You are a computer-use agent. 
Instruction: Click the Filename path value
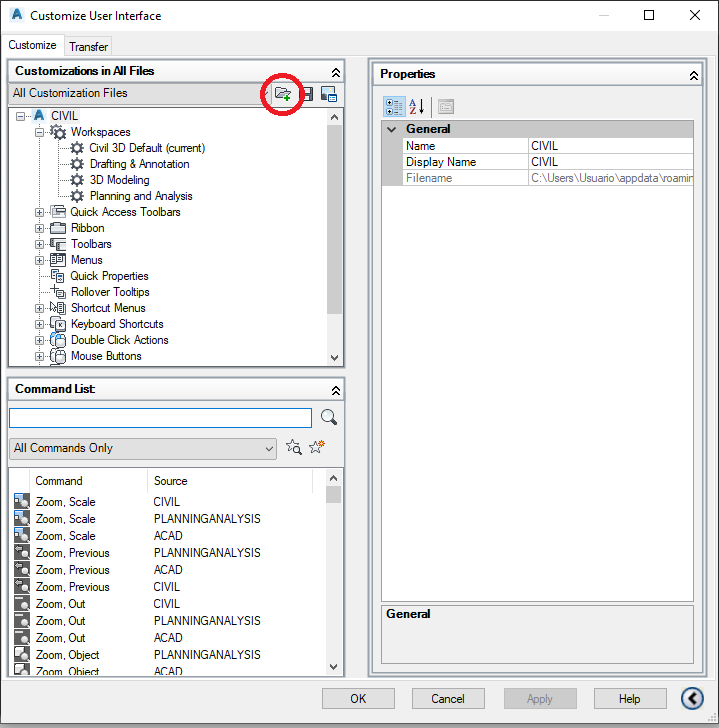pyautogui.click(x=611, y=178)
